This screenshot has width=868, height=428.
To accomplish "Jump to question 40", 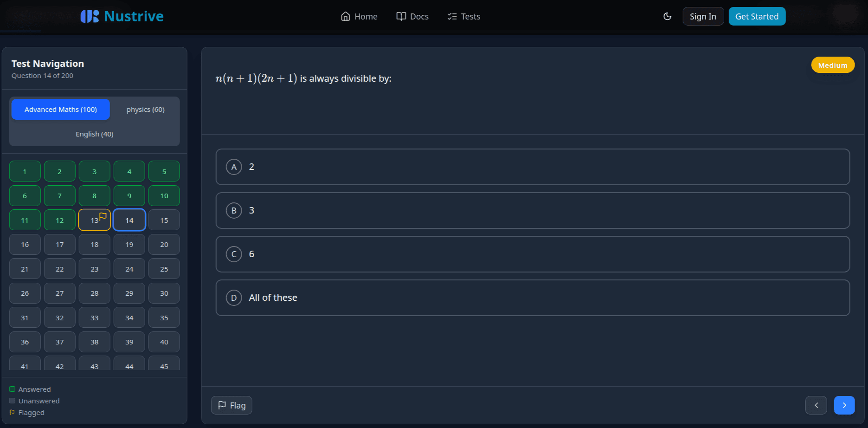I will (164, 342).
